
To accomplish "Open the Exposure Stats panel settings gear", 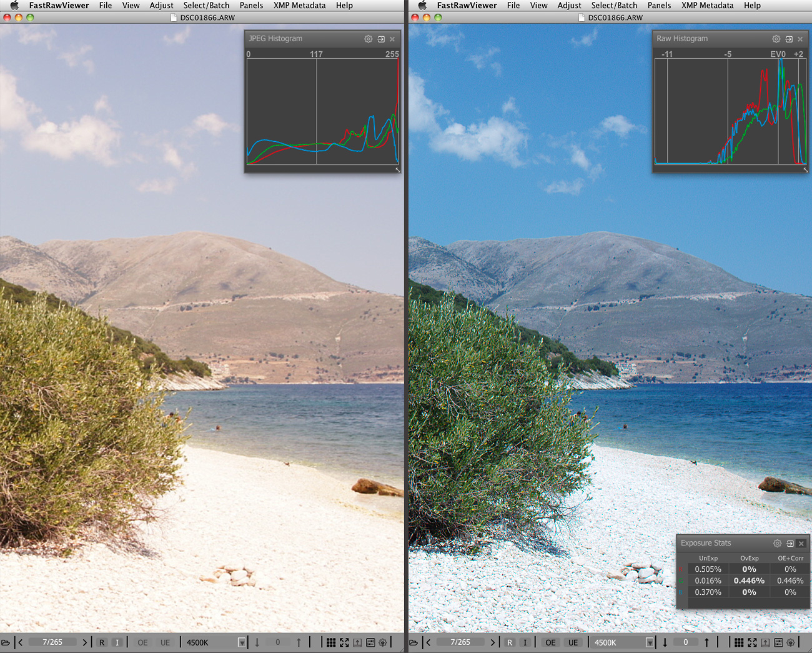I will (x=777, y=544).
